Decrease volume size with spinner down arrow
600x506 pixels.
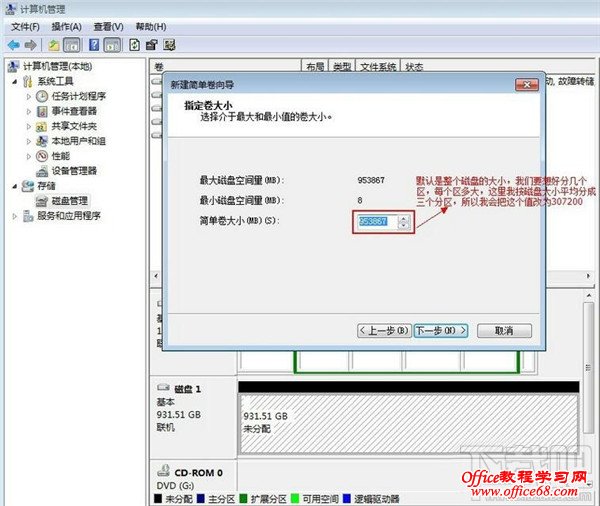coord(404,225)
